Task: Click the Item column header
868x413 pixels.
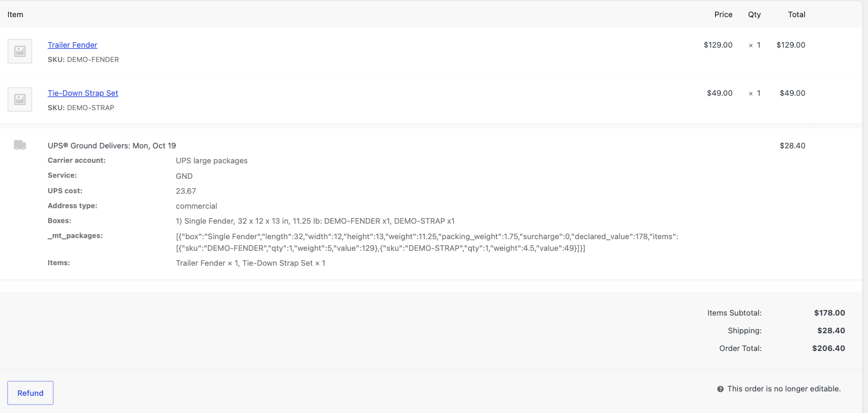Action: (16, 14)
